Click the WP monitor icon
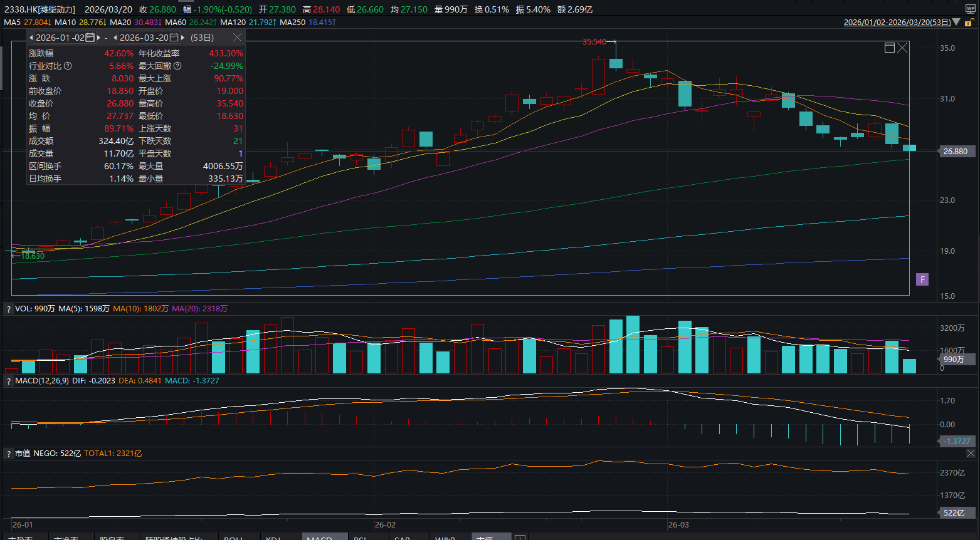This screenshot has width=980, height=540. click(970, 9)
